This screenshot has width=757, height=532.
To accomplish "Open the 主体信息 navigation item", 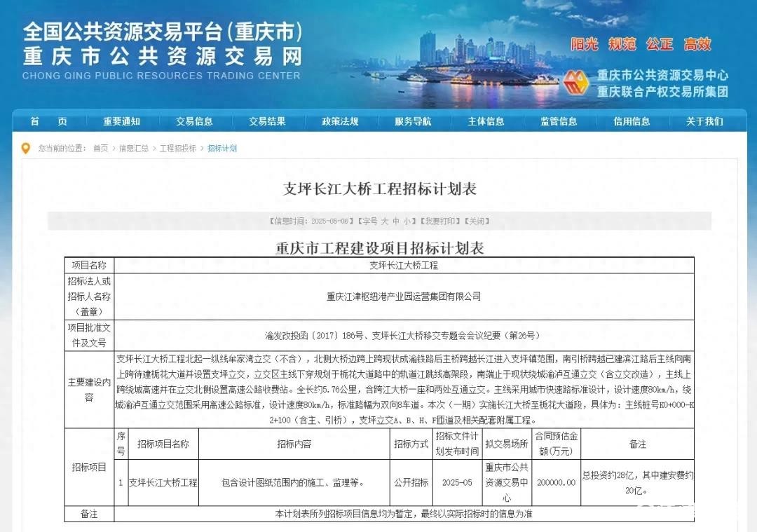I will click(x=486, y=121).
